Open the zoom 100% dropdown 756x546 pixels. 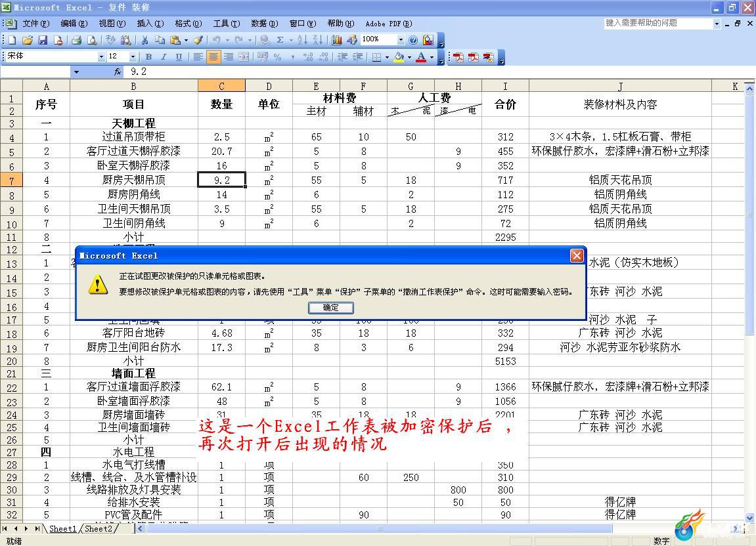[x=401, y=39]
